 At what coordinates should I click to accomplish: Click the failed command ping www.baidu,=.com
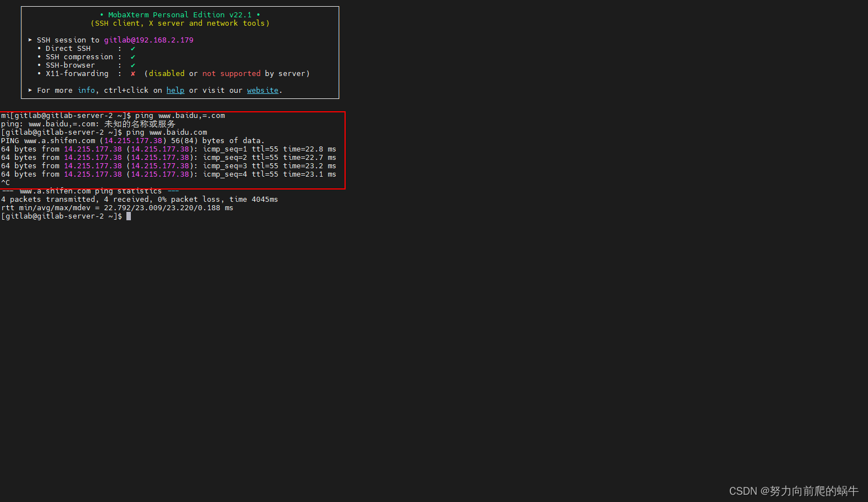180,116
